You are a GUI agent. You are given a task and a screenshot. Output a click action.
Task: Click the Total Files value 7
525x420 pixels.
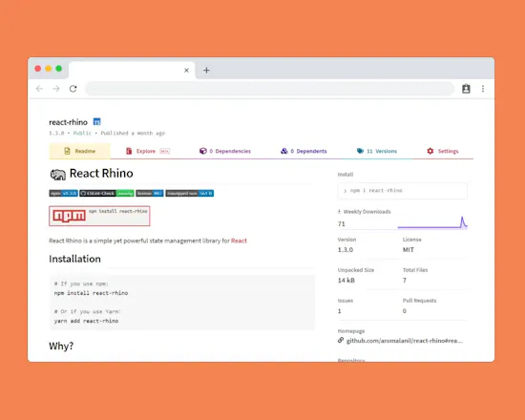click(x=404, y=280)
